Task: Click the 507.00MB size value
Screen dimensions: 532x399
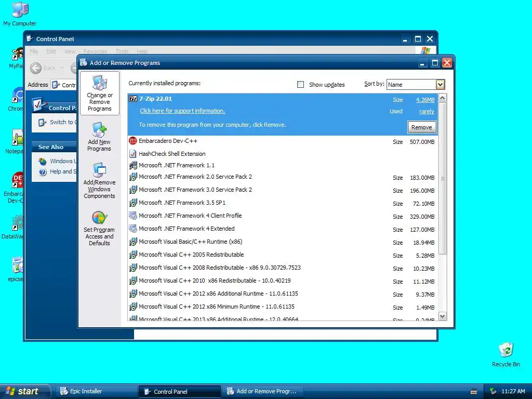Action: [x=422, y=142]
